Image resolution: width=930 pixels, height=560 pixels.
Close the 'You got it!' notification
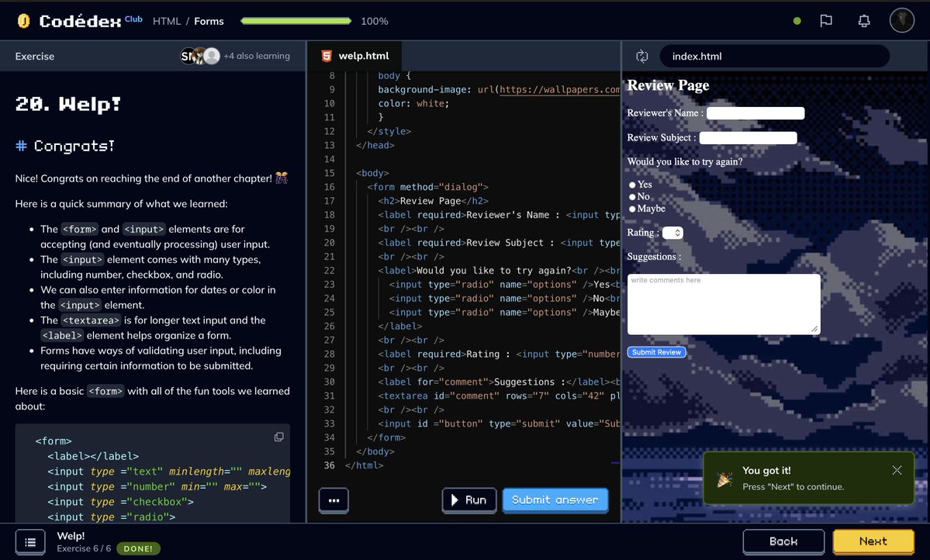click(x=897, y=470)
